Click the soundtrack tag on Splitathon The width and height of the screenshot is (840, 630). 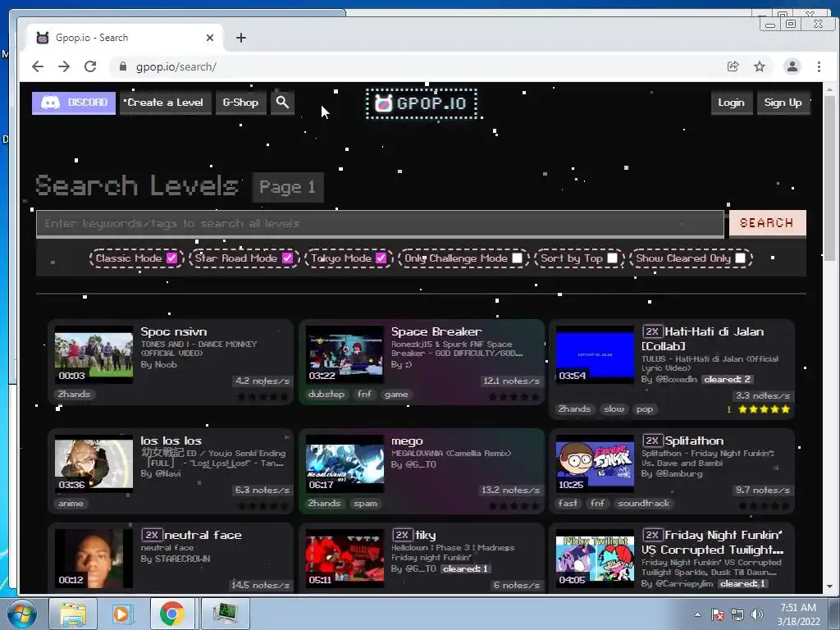tap(643, 504)
